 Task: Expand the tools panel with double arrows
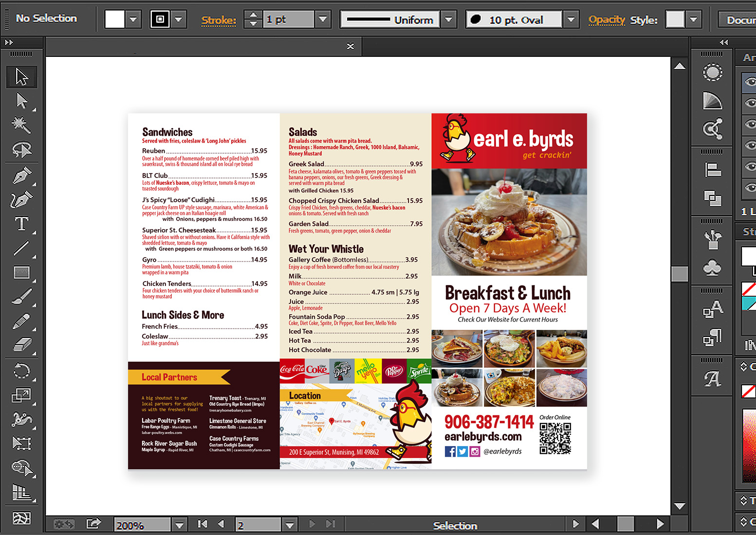(x=9, y=42)
